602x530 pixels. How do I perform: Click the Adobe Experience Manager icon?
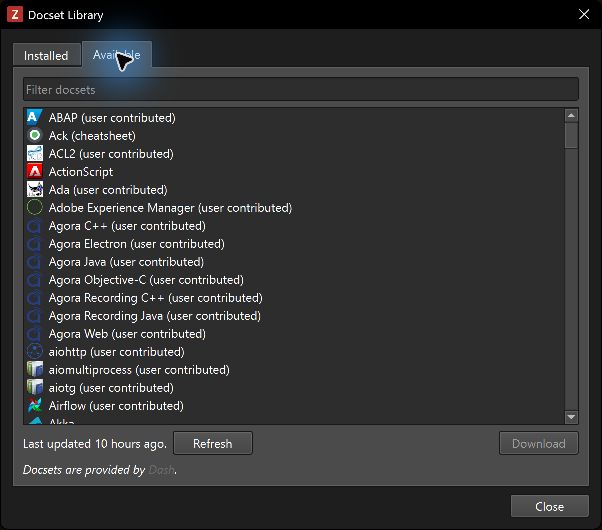tap(35, 207)
